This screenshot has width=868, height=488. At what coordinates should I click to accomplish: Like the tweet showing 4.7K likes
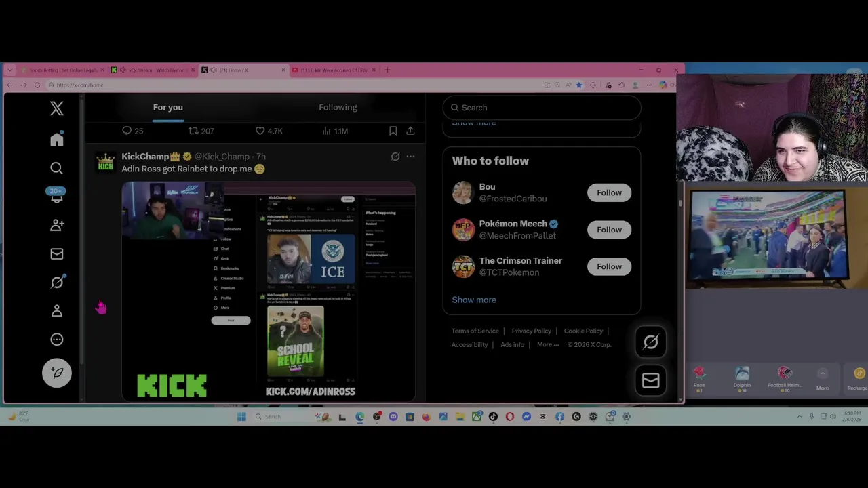pos(269,131)
